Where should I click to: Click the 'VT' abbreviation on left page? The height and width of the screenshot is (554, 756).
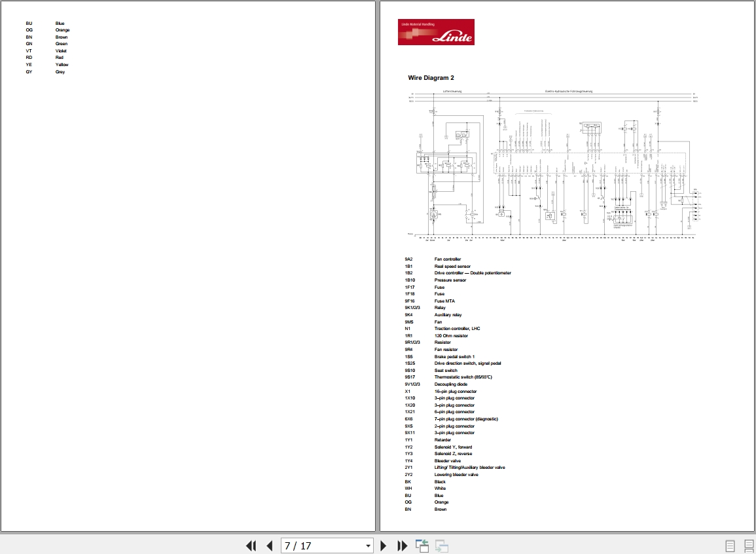coord(29,50)
